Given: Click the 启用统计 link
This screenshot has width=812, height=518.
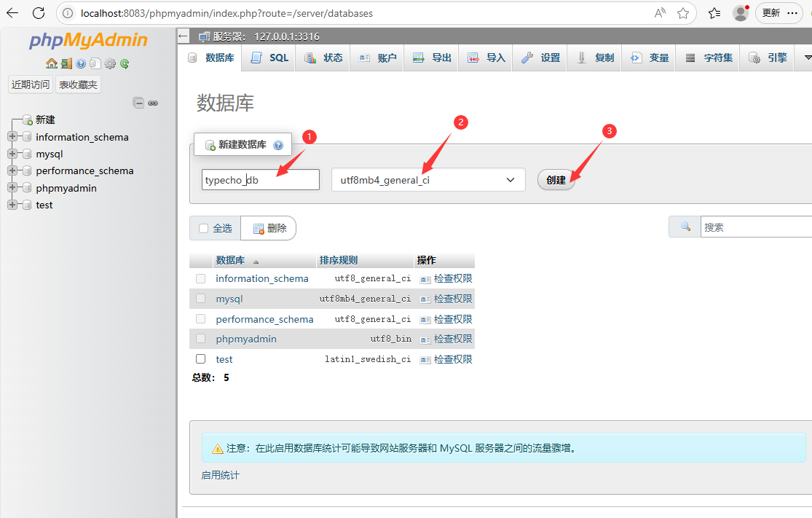Looking at the screenshot, I should click(221, 475).
